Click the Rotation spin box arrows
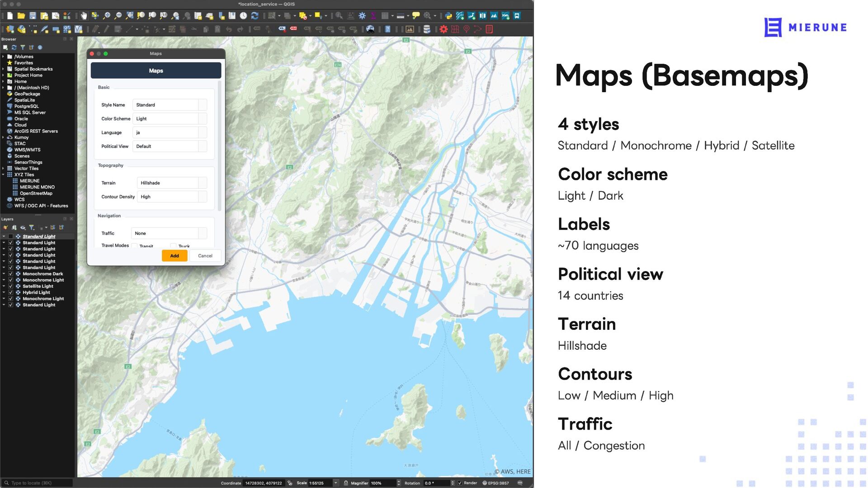The image size is (868, 488). point(453,483)
